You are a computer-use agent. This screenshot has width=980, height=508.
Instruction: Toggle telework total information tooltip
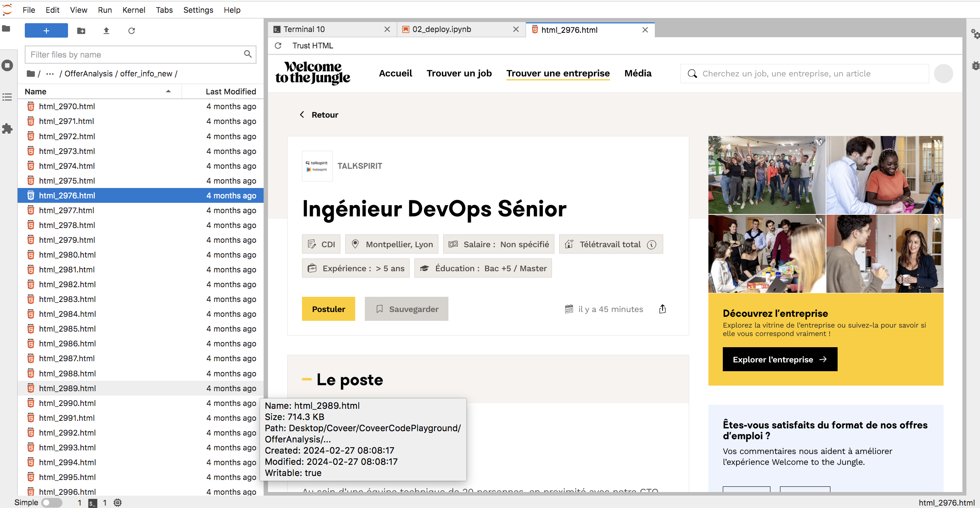tap(653, 244)
